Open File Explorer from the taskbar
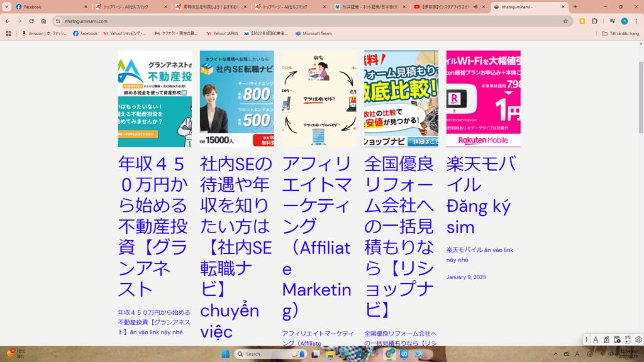The image size is (644, 362). click(330, 354)
